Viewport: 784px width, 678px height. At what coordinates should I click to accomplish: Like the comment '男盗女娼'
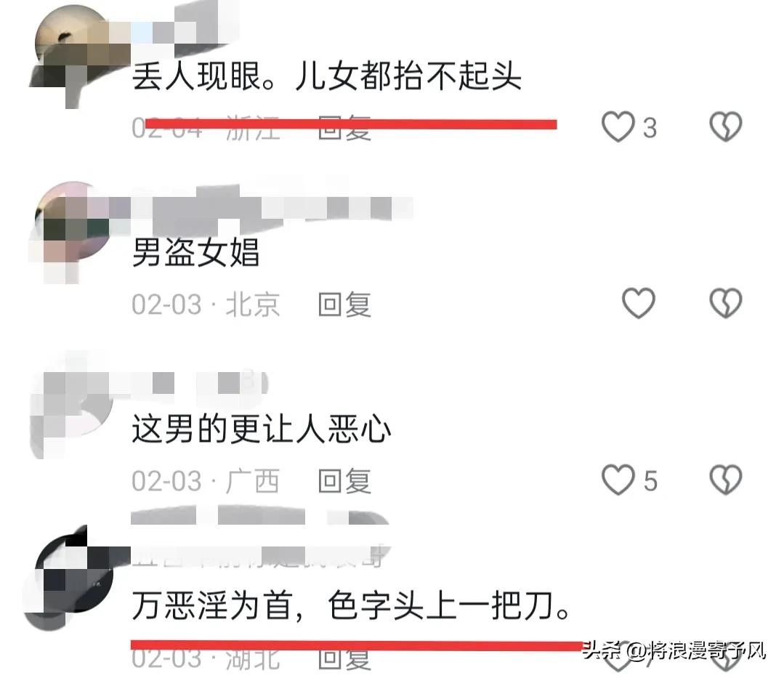pyautogui.click(x=639, y=303)
